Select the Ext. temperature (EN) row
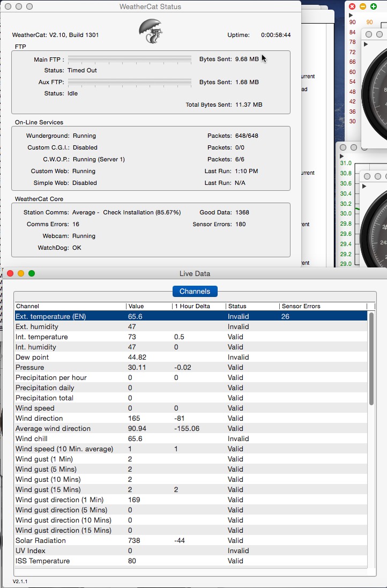Screen dimensions: 387x588 coord(191,316)
